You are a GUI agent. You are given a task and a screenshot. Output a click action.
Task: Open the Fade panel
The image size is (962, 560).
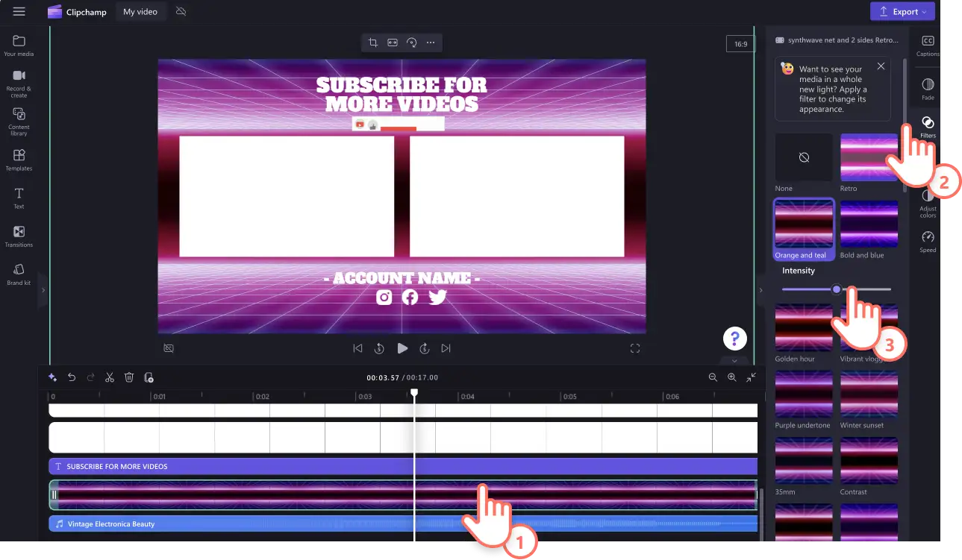coord(928,89)
